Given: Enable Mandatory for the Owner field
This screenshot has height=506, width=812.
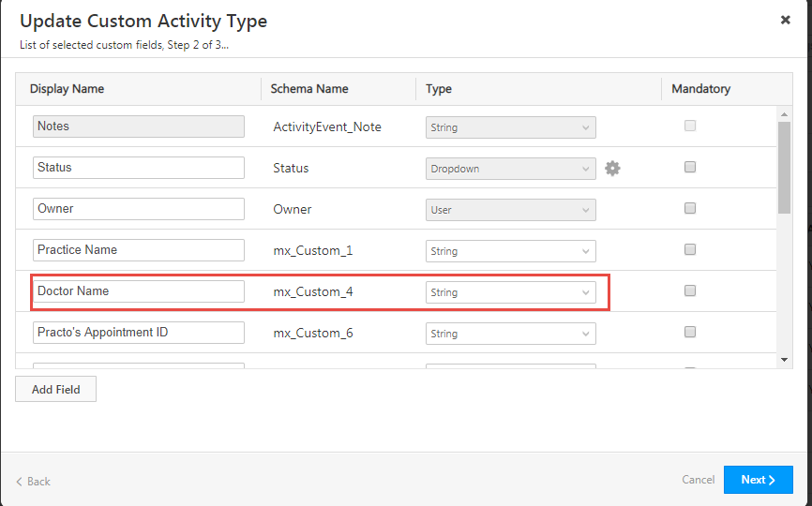Looking at the screenshot, I should pyautogui.click(x=690, y=209).
